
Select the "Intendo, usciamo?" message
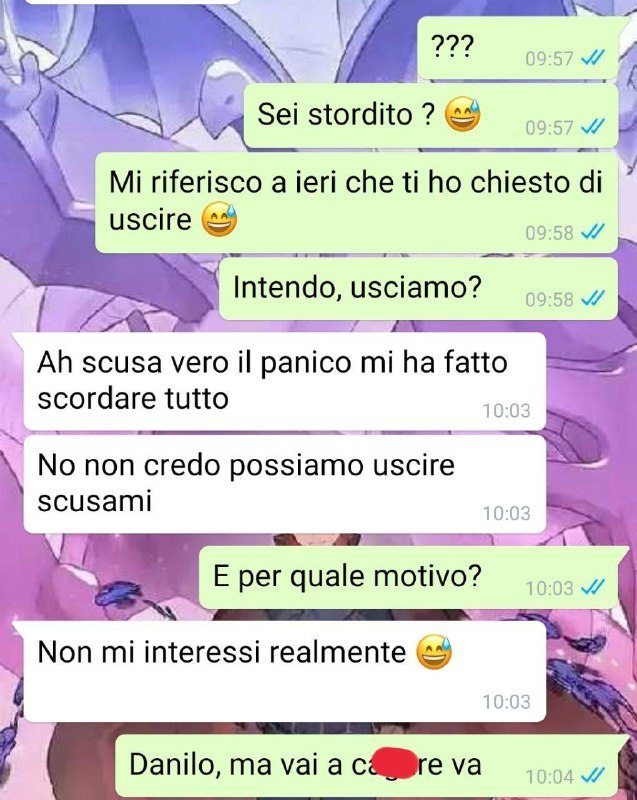418,289
